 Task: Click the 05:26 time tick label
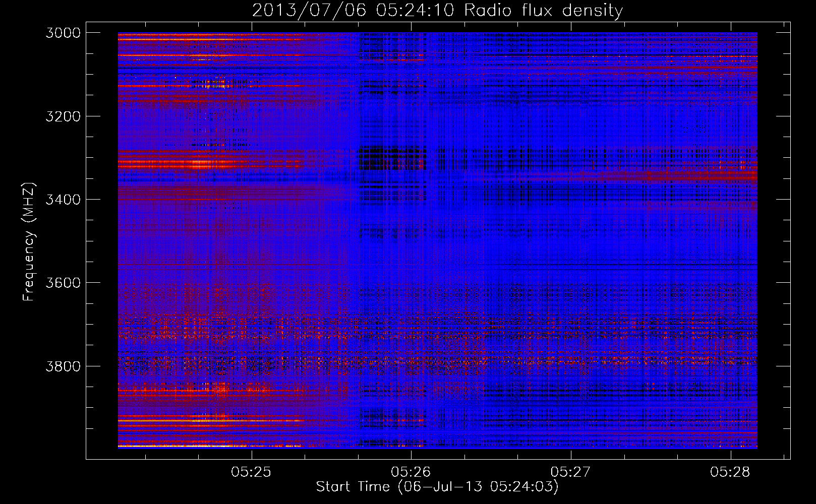(x=411, y=472)
